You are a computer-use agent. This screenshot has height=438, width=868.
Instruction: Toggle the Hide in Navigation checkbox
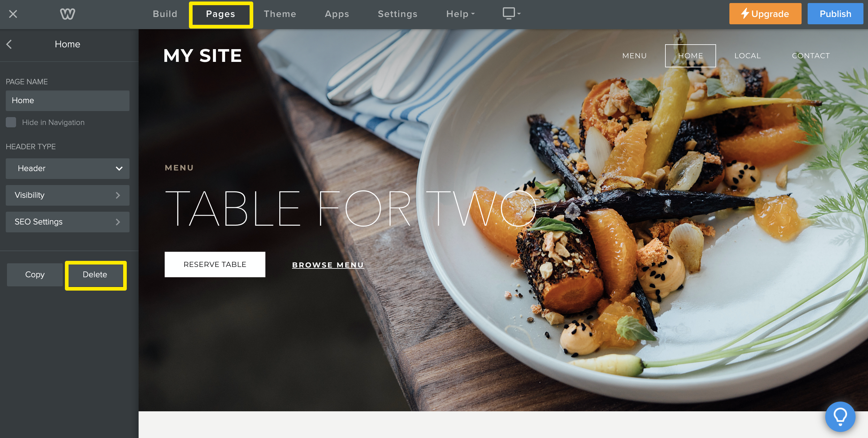10,122
